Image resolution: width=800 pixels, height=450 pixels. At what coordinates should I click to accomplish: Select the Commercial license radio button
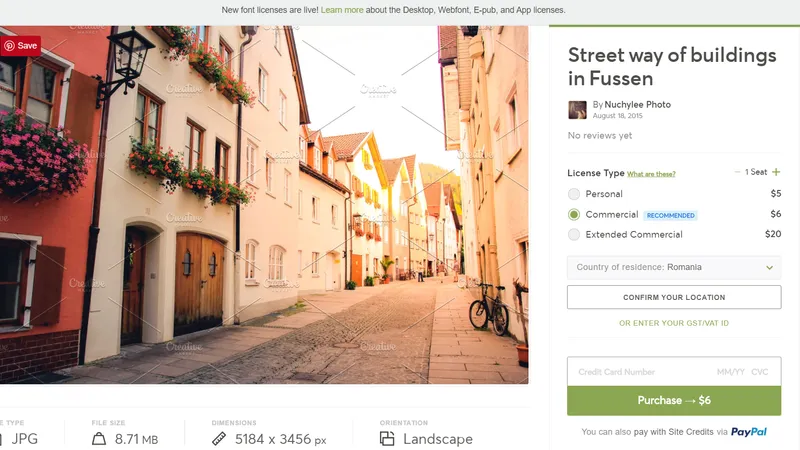tap(574, 215)
